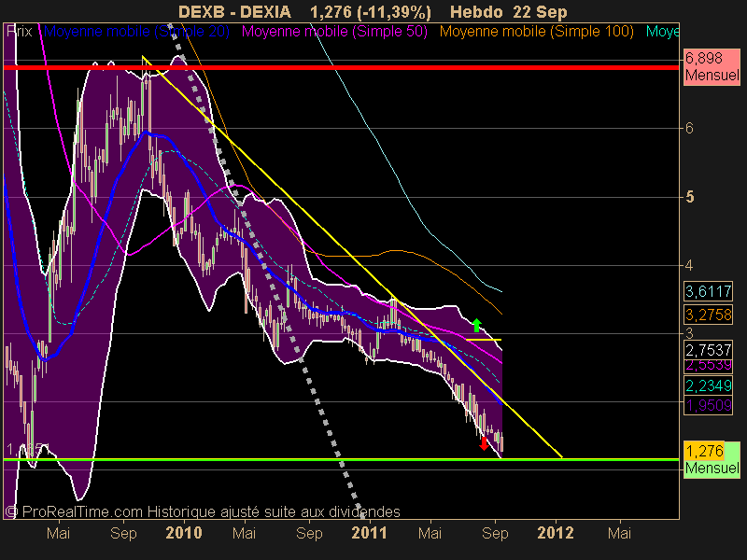Click the price change '1,276 (-11,39%)' text
Viewport: 747px width, 560px height.
coord(371,12)
